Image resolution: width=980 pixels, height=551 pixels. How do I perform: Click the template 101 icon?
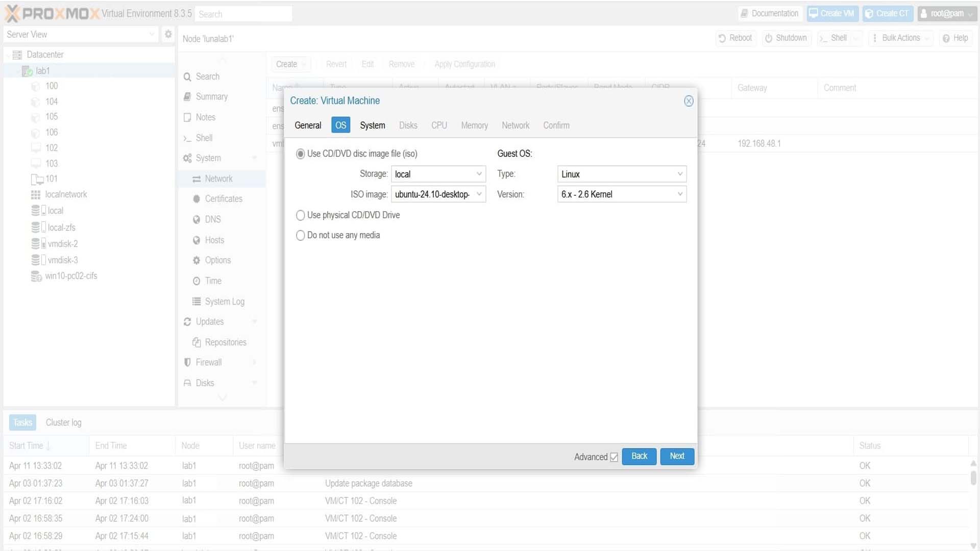37,179
